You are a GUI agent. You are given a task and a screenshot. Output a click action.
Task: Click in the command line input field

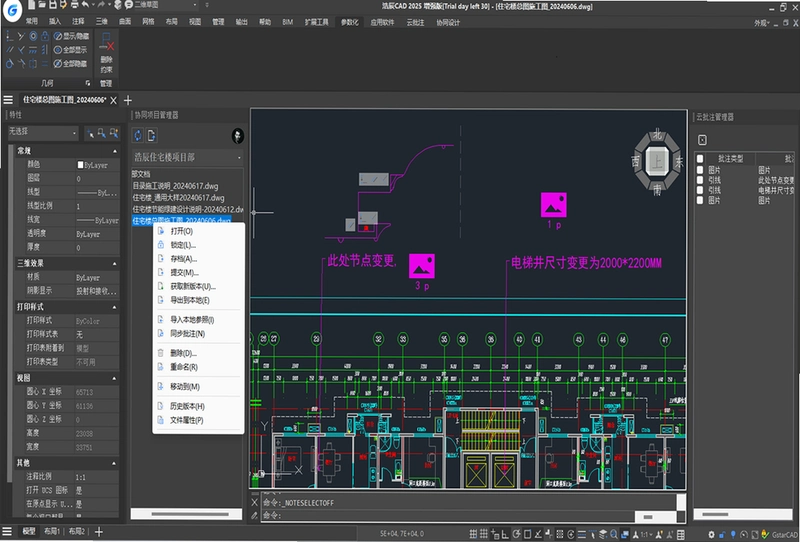click(x=449, y=516)
